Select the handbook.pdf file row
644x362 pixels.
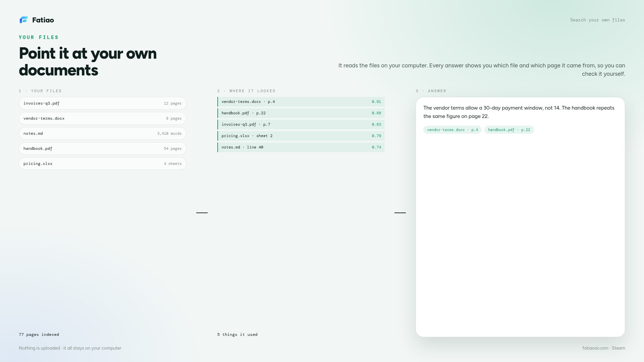(x=103, y=148)
